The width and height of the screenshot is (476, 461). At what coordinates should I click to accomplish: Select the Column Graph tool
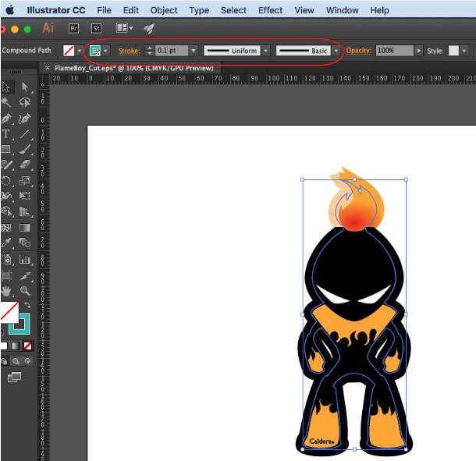click(x=25, y=259)
